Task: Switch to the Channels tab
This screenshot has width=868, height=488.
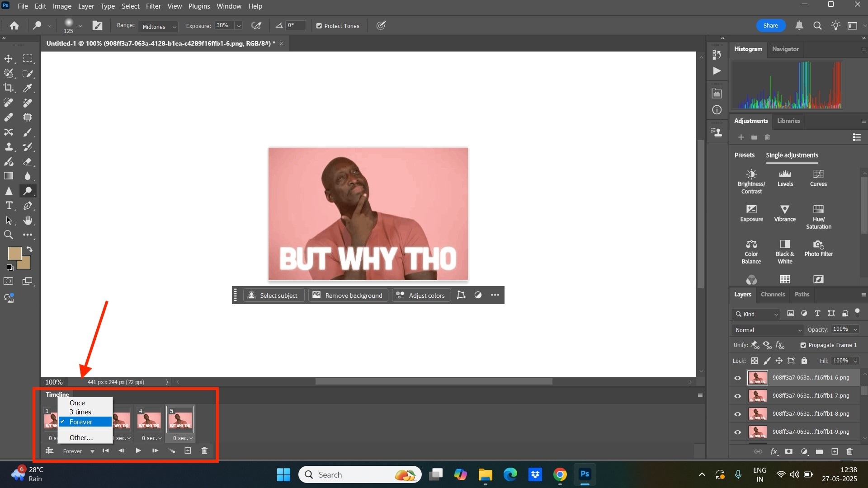Action: click(772, 294)
